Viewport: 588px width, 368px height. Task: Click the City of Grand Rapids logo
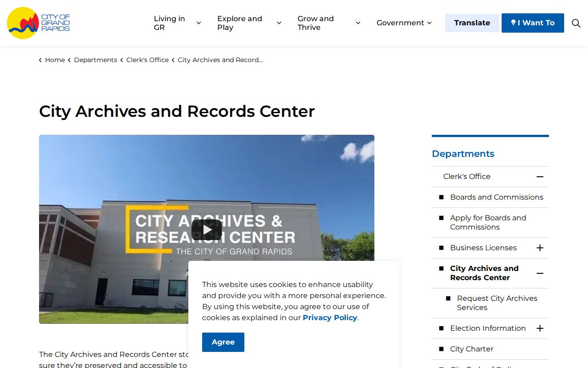[x=39, y=23]
